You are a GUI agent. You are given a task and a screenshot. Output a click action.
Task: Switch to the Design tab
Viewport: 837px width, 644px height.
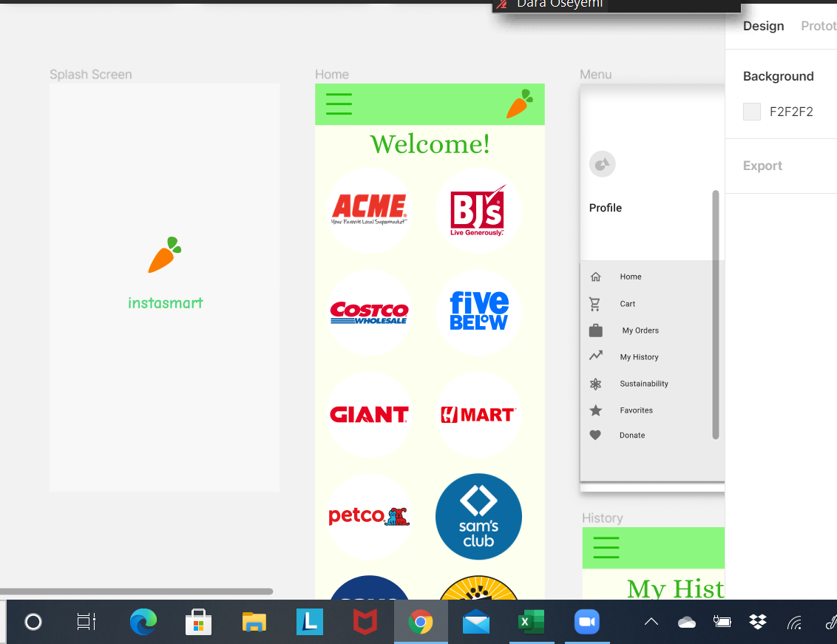coord(763,26)
